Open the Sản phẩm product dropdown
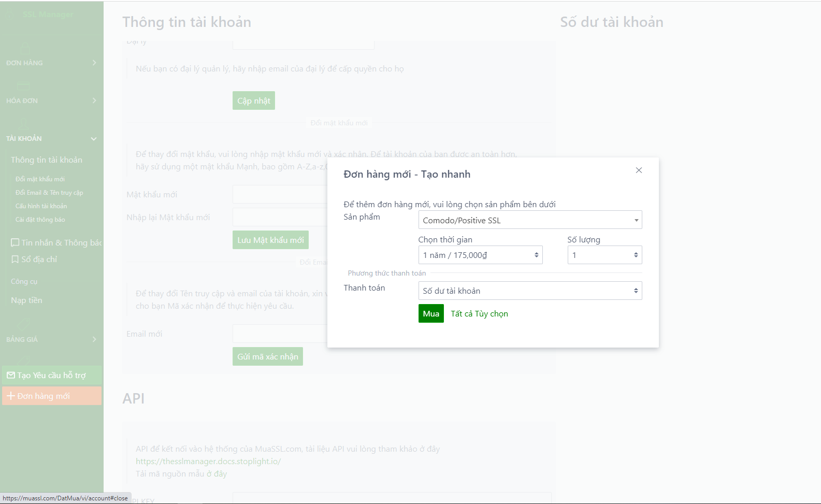This screenshot has height=504, width=821. click(530, 220)
